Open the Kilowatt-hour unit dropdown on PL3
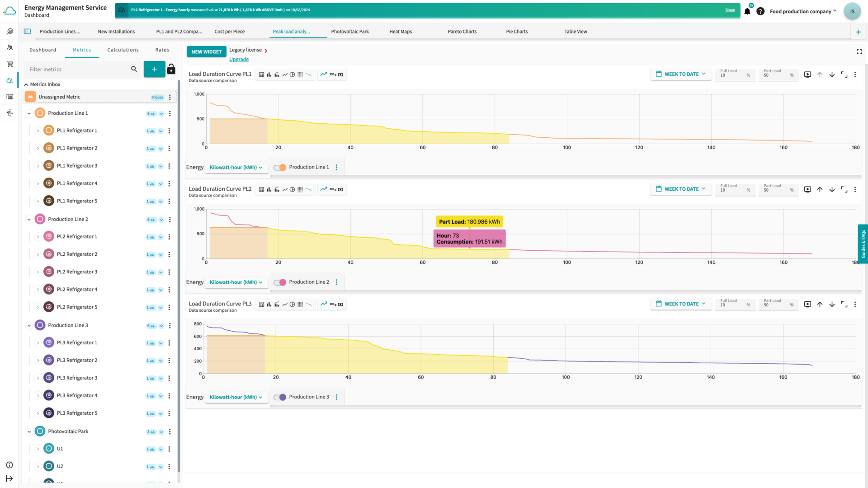The image size is (868, 488). tap(236, 397)
